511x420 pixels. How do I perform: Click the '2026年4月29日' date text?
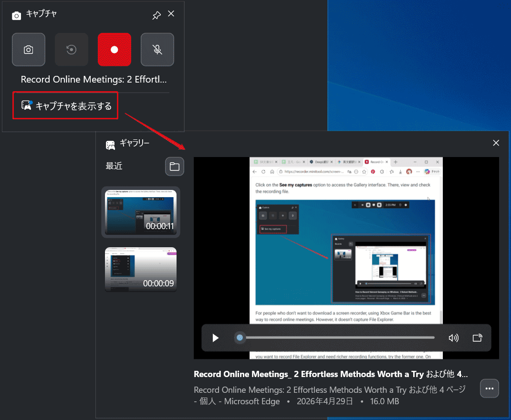pyautogui.click(x=324, y=401)
